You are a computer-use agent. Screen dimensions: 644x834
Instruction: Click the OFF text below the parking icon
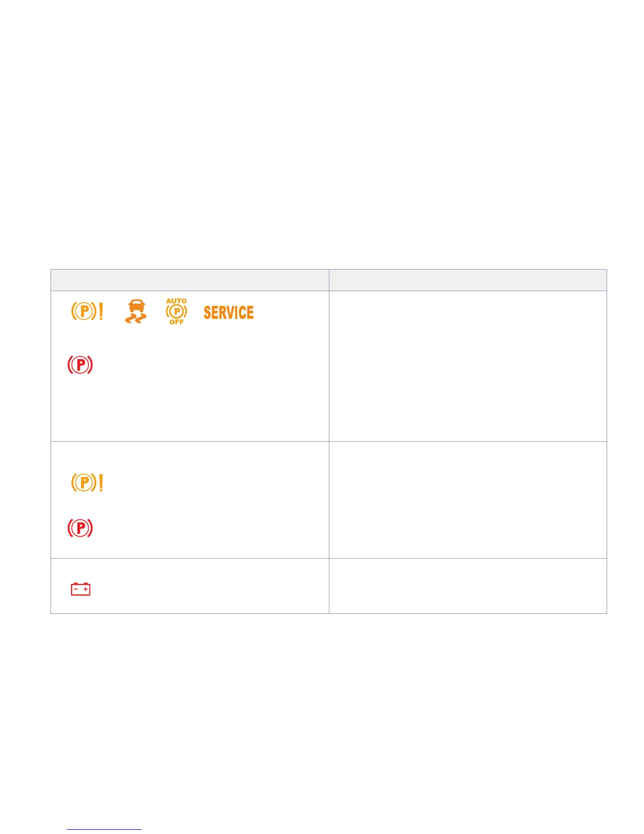coord(176,322)
